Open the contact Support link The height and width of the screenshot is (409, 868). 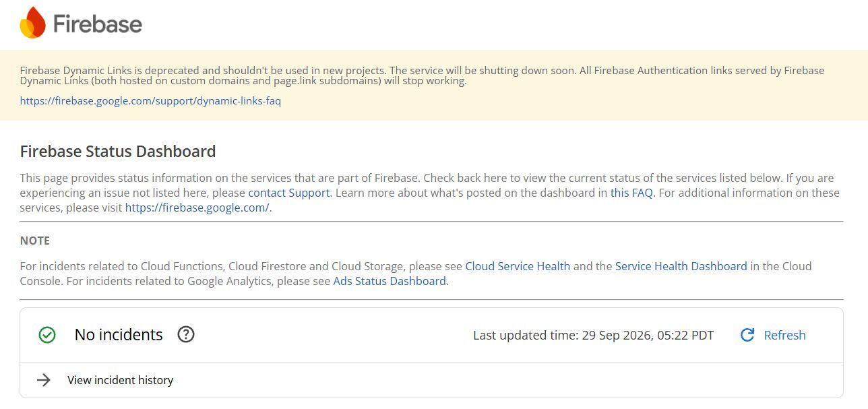point(289,193)
